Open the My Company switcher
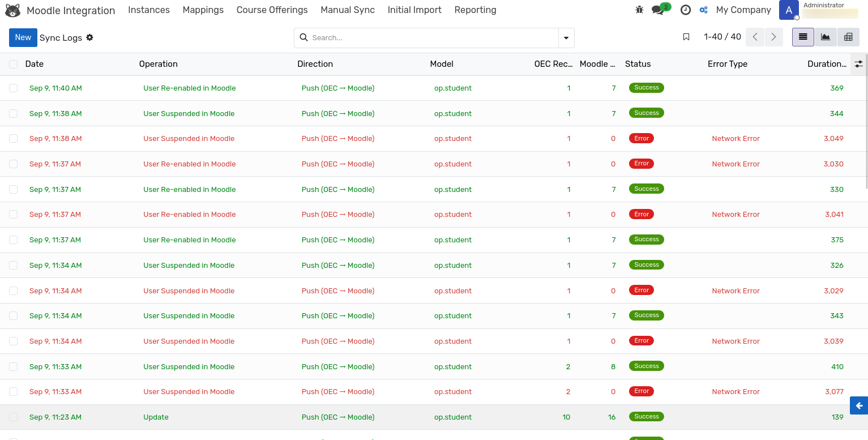868x440 pixels. pyautogui.click(x=743, y=10)
